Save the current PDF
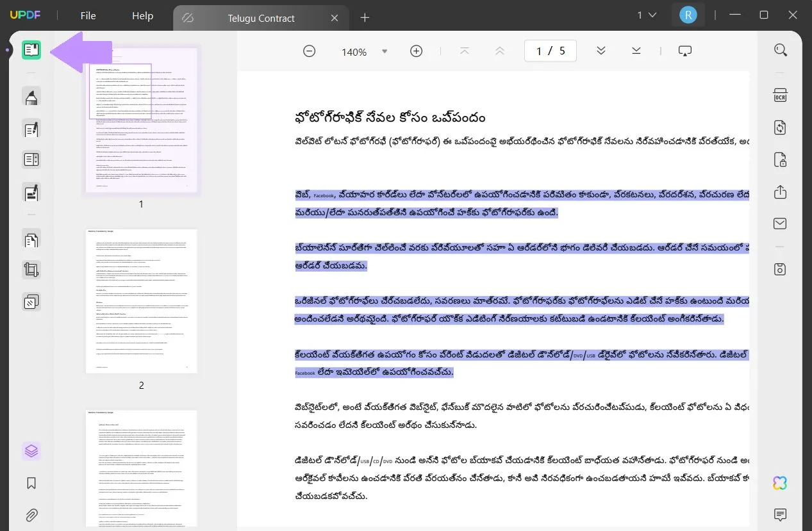The width and height of the screenshot is (812, 531). pos(780,269)
